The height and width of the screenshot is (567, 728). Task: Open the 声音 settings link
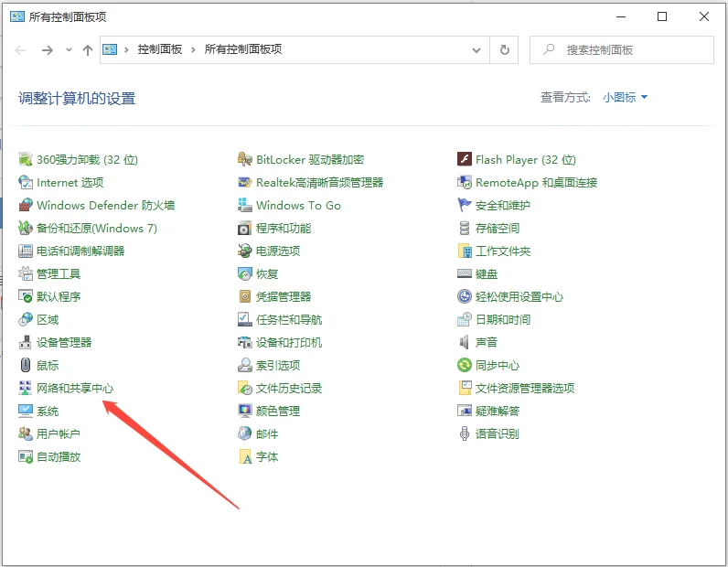tap(487, 342)
